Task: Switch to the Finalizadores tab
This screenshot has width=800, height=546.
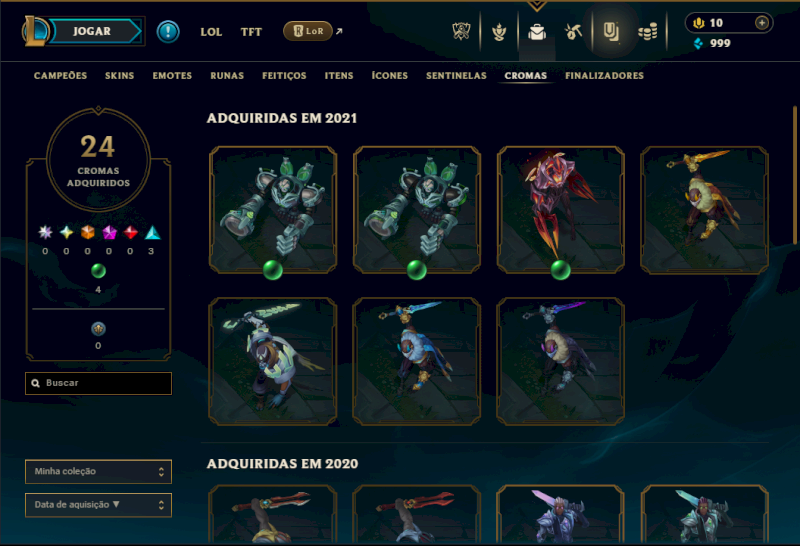Action: (604, 76)
